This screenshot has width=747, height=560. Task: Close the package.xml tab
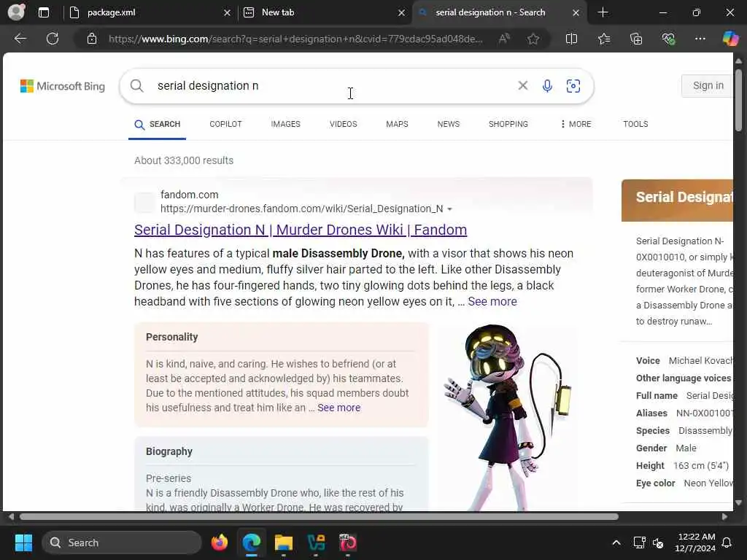[x=228, y=13]
